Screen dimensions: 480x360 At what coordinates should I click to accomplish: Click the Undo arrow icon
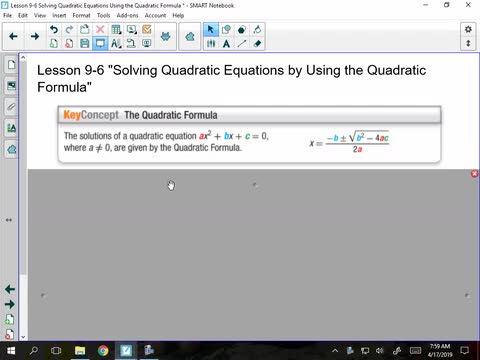point(54,30)
